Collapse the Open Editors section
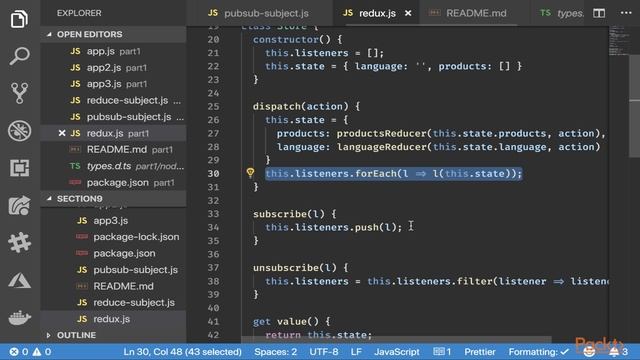 113,34
